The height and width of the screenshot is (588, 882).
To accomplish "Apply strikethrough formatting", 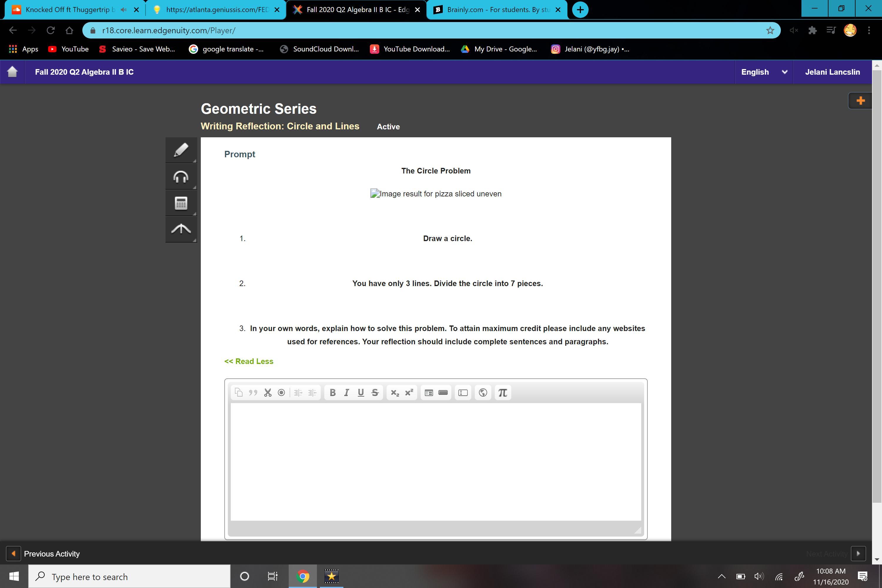I will coord(375,392).
